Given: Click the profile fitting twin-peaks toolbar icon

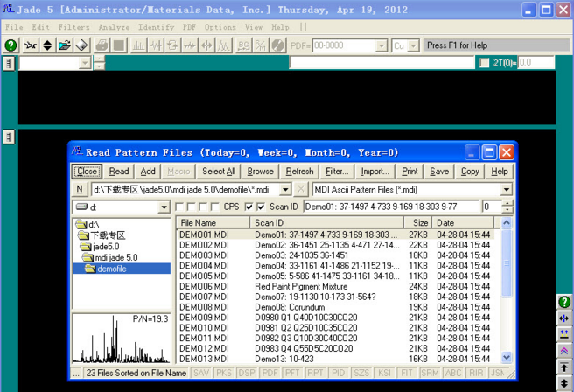Looking at the screenshot, I should pos(224,45).
